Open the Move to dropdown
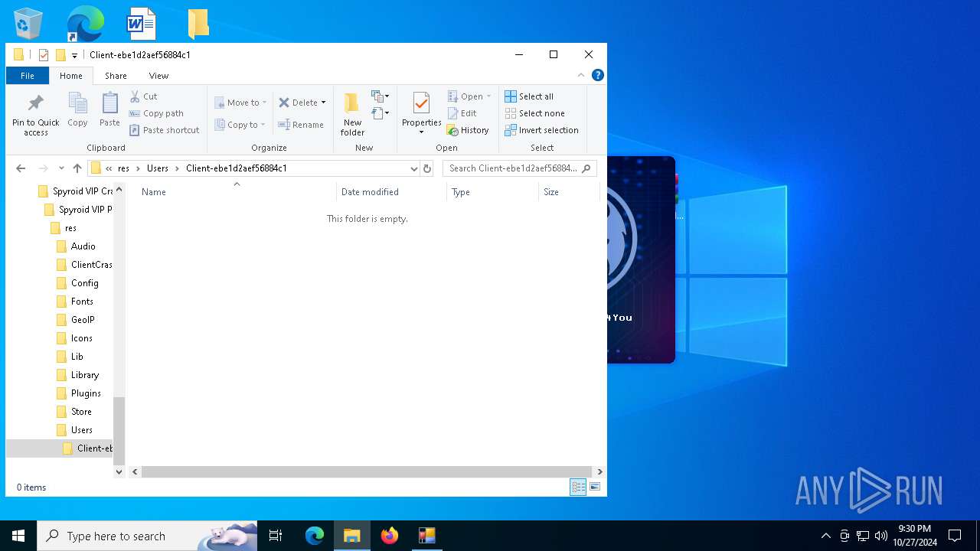The width and height of the screenshot is (980, 551). tap(240, 103)
